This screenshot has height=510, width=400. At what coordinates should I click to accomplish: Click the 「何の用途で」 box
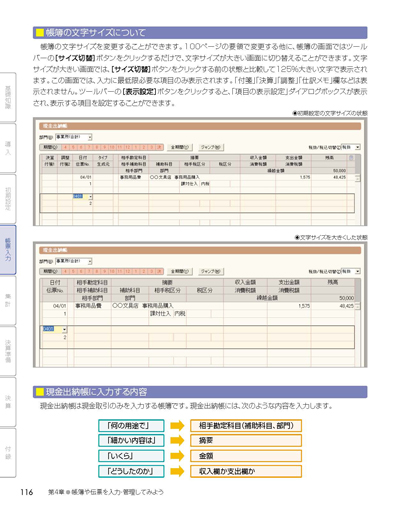[x=131, y=426]
